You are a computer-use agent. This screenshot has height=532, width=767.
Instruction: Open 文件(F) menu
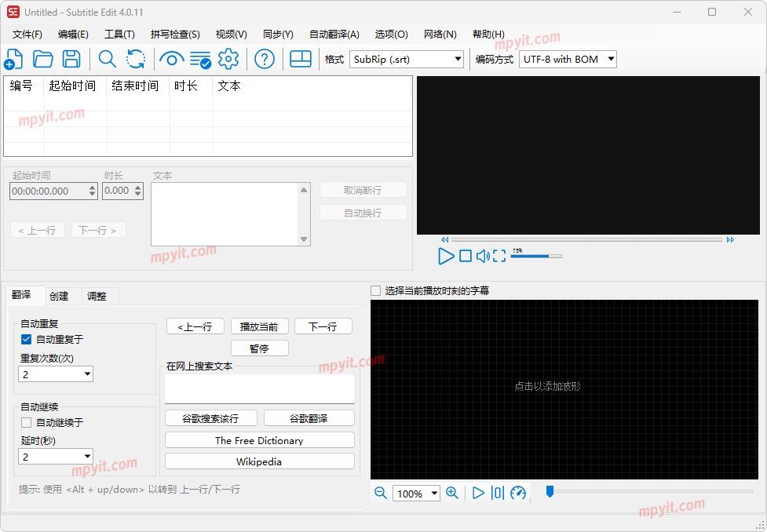point(27,35)
